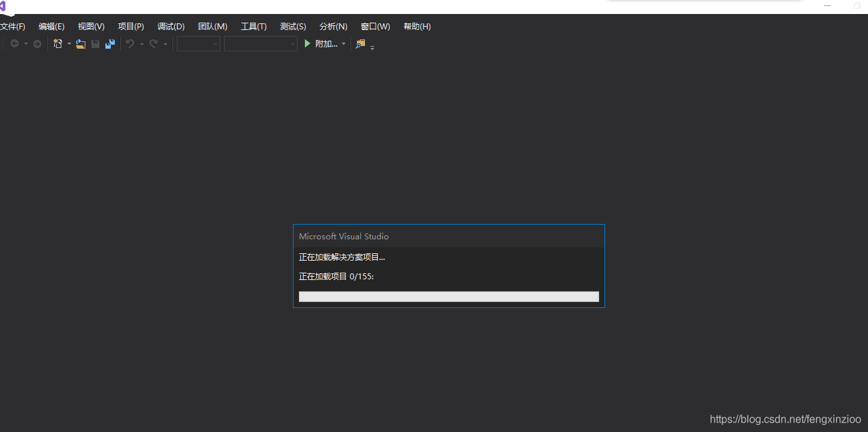Open the 视图(V) menu
The height and width of the screenshot is (432, 868).
click(91, 27)
